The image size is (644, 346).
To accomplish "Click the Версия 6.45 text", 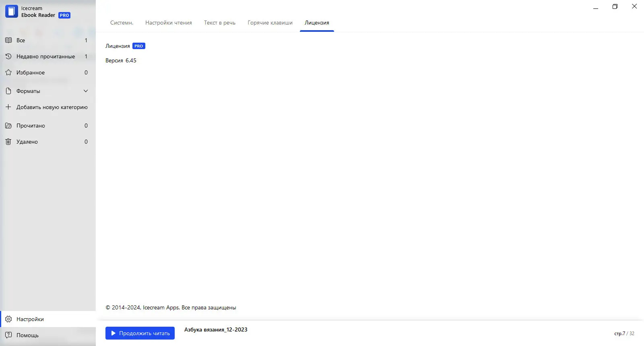I will tap(121, 60).
